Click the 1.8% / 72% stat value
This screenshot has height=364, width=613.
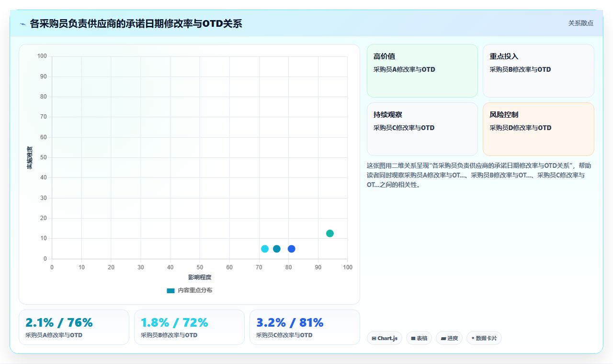pyautogui.click(x=174, y=322)
